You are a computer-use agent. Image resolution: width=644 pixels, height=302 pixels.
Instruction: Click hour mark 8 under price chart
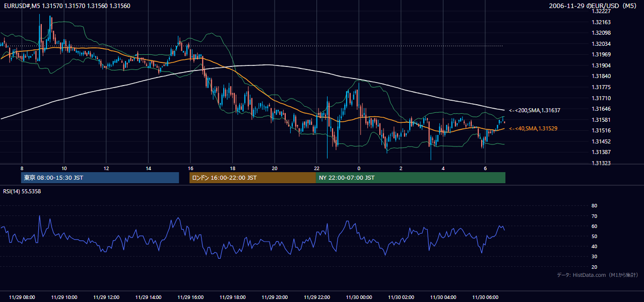pyautogui.click(x=22, y=168)
